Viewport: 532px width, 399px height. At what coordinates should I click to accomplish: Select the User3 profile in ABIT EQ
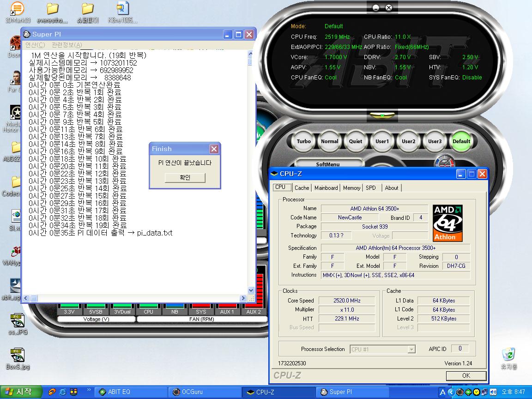pyautogui.click(x=435, y=141)
